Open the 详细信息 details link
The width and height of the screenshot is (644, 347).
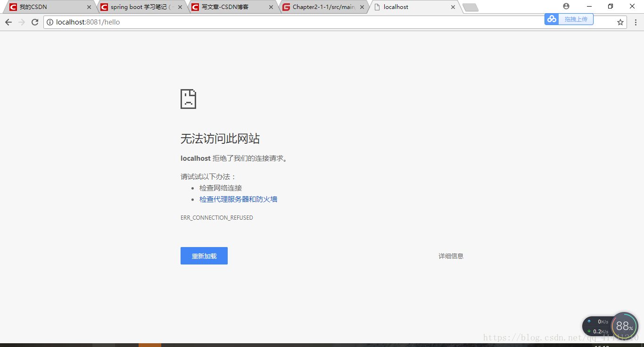click(451, 256)
